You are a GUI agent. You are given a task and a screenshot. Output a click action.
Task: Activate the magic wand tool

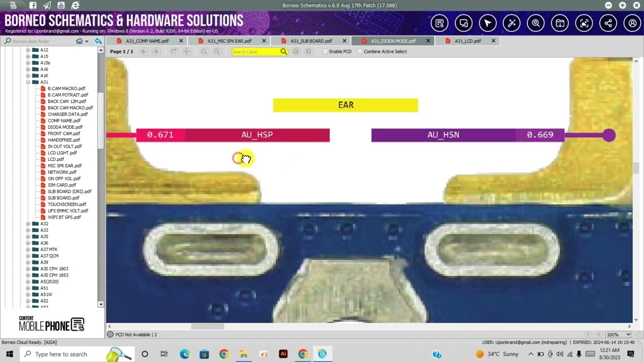(512, 23)
